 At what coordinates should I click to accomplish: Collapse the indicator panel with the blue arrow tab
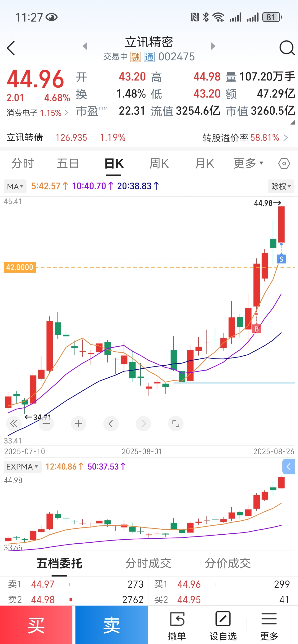tap(289, 466)
